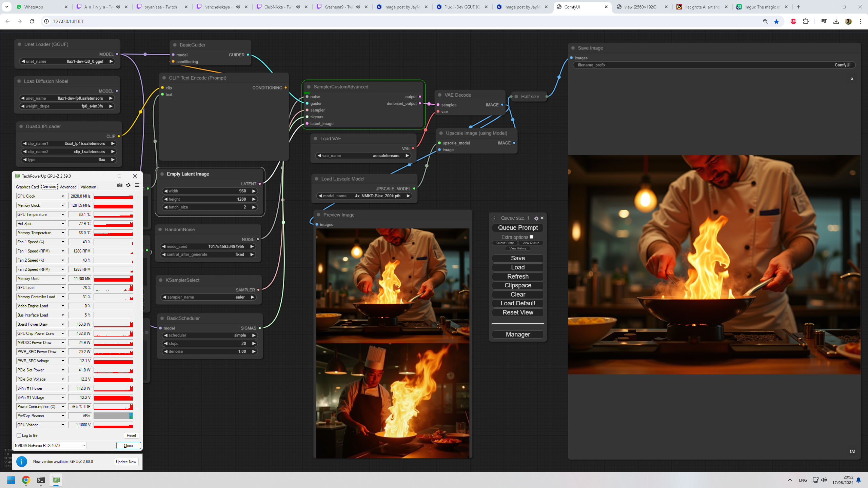Click the upscaled chef image in Save Image
Image resolution: width=868 pixels, height=488 pixels.
pyautogui.click(x=714, y=265)
